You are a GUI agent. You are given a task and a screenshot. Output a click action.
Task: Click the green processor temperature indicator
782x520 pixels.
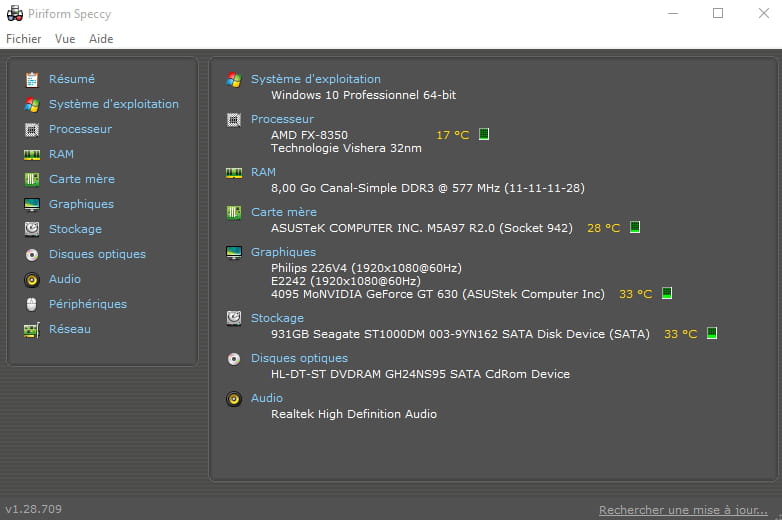(484, 134)
